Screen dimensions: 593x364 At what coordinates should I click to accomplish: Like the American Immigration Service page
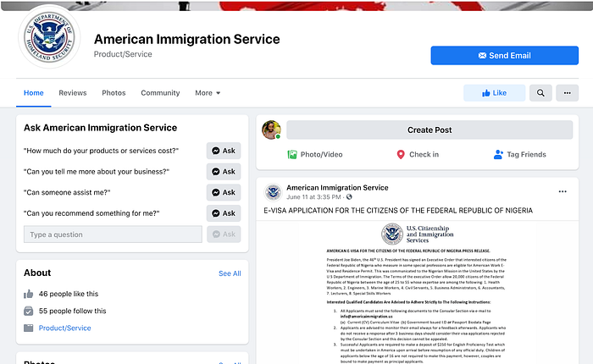[494, 93]
